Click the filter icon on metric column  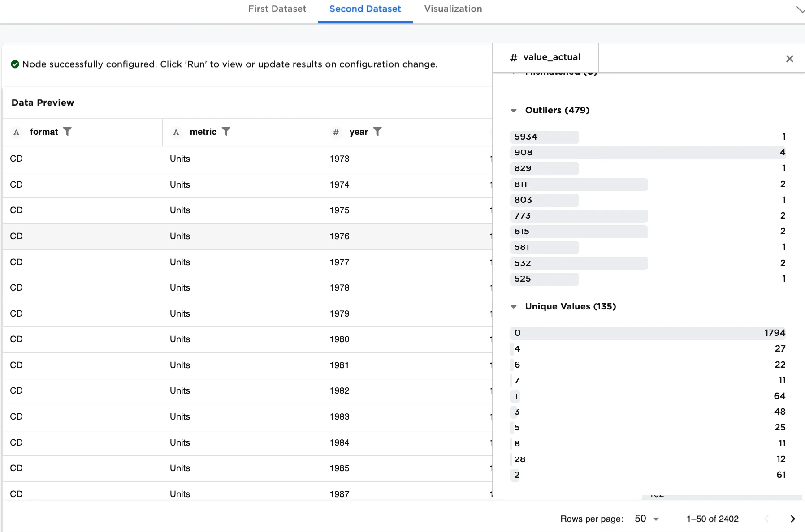coord(226,132)
